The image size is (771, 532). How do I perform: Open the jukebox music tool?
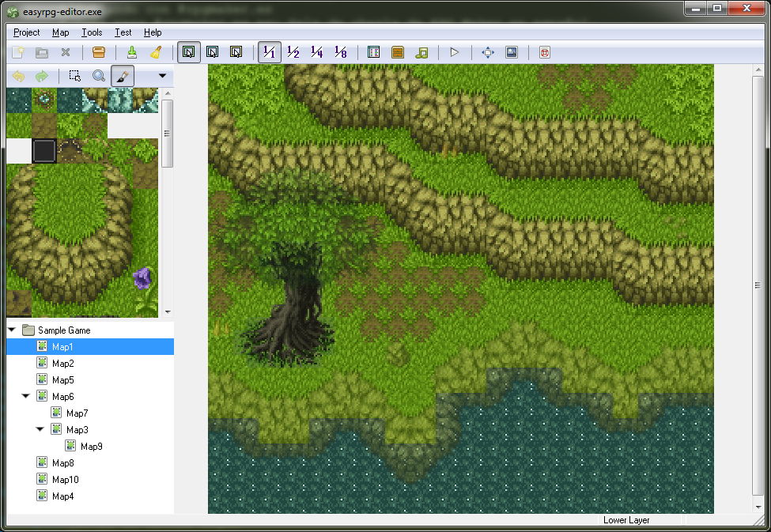click(x=421, y=52)
